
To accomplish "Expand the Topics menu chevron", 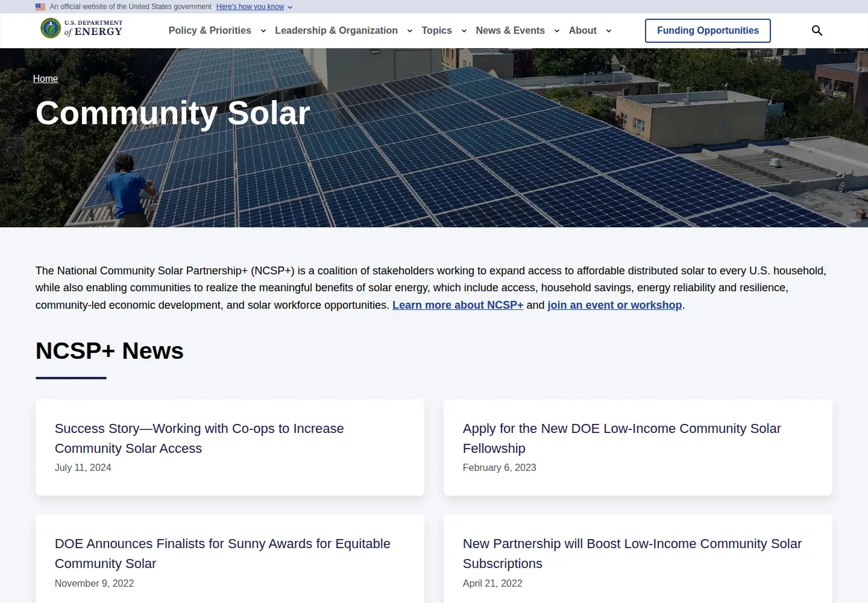I will [464, 31].
